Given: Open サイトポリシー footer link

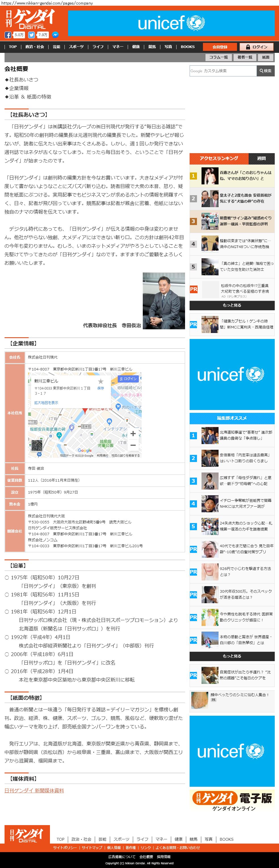Looking at the screenshot, I should coord(65,848).
